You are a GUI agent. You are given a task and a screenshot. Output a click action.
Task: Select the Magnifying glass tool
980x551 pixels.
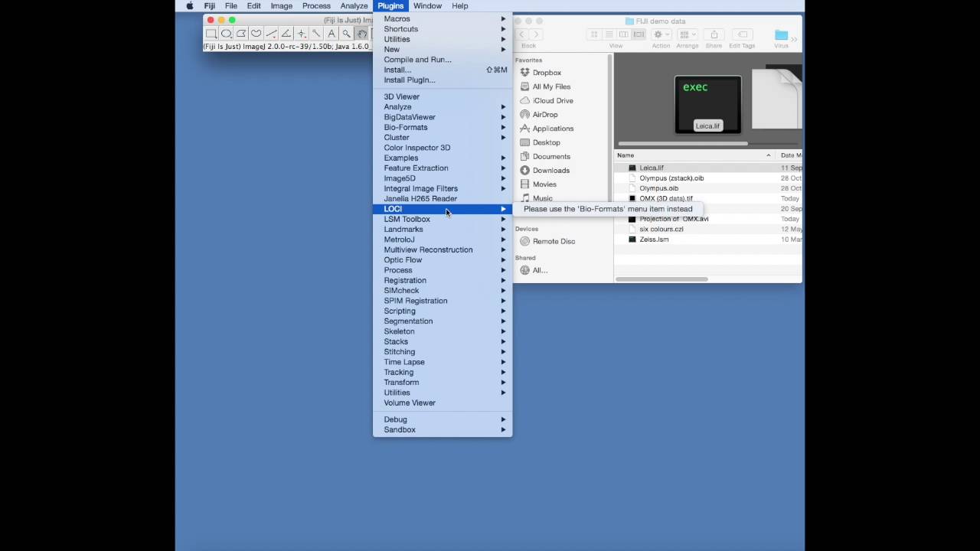pyautogui.click(x=346, y=34)
